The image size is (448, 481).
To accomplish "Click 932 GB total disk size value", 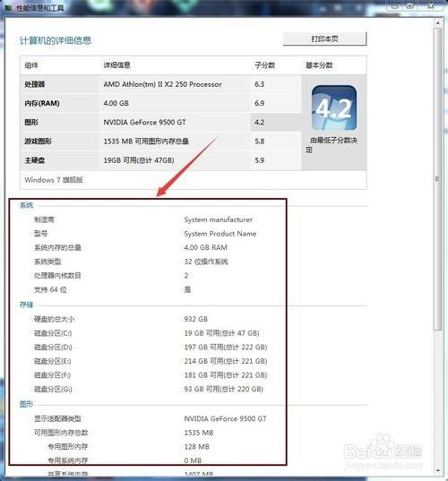I will (195, 319).
